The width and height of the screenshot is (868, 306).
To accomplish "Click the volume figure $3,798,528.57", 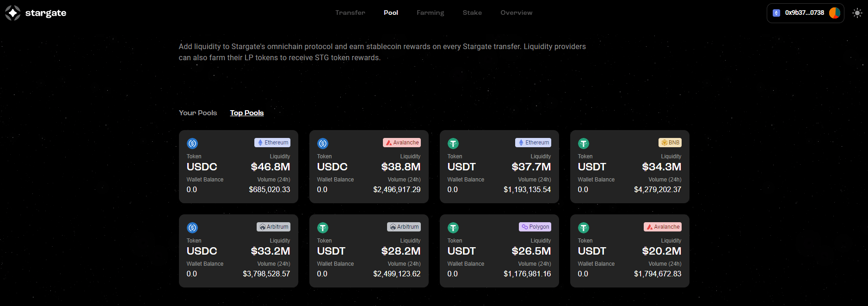I will tap(266, 274).
